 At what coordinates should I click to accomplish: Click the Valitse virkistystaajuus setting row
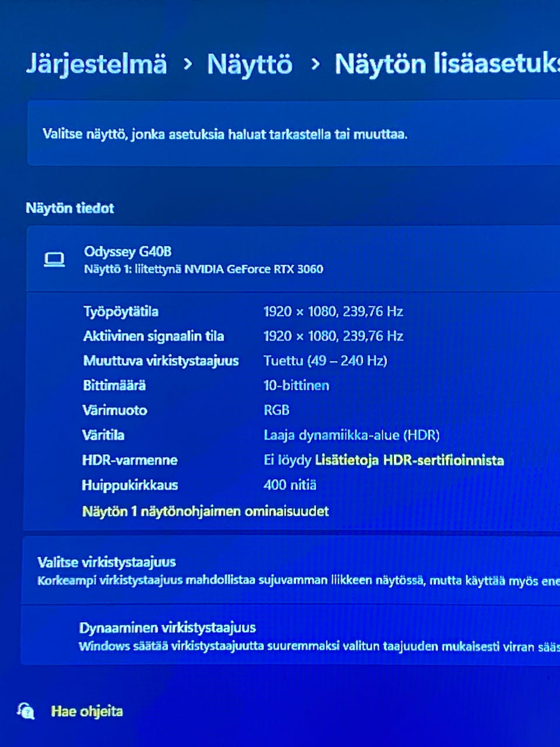291,571
